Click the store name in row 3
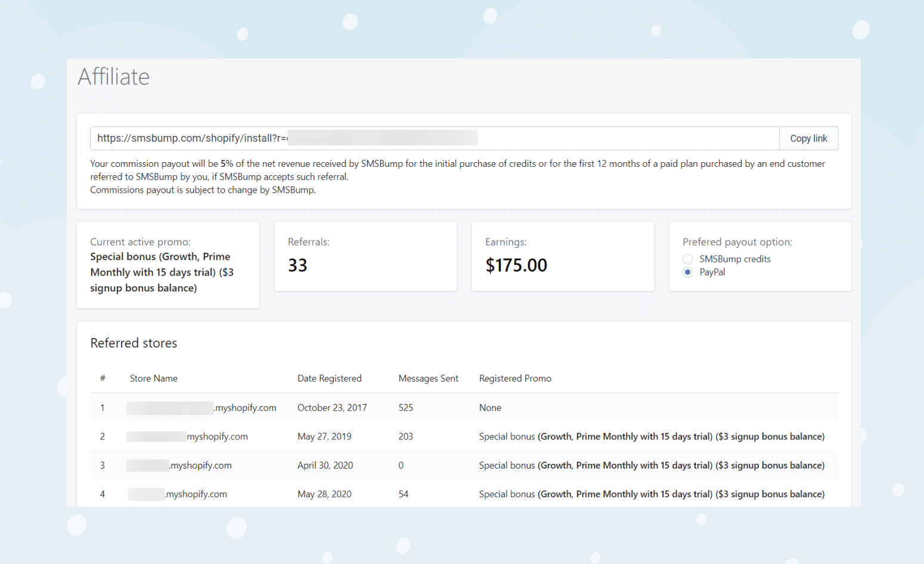This screenshot has height=564, width=924. [x=179, y=465]
